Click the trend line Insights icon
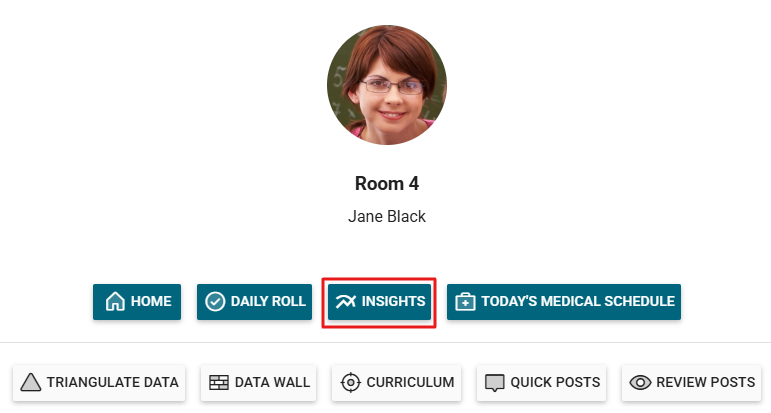771x413 pixels. click(x=346, y=301)
